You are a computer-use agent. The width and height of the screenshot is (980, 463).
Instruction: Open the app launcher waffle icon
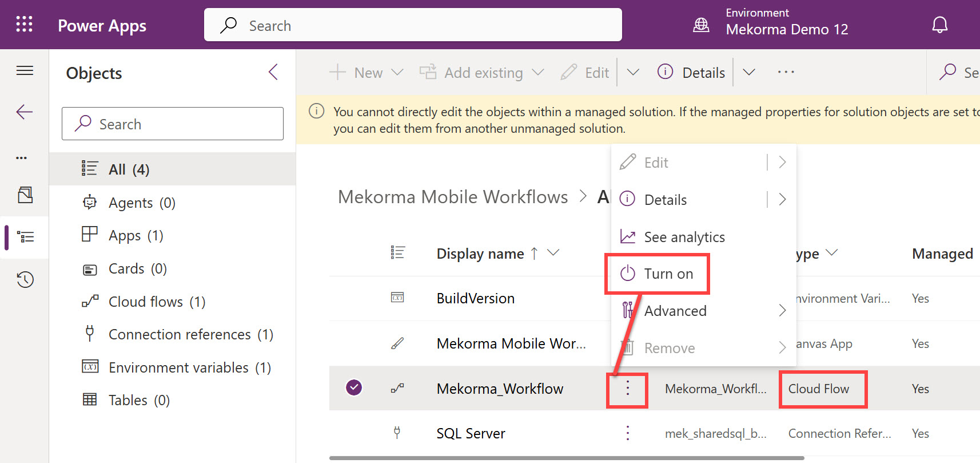pos(24,24)
